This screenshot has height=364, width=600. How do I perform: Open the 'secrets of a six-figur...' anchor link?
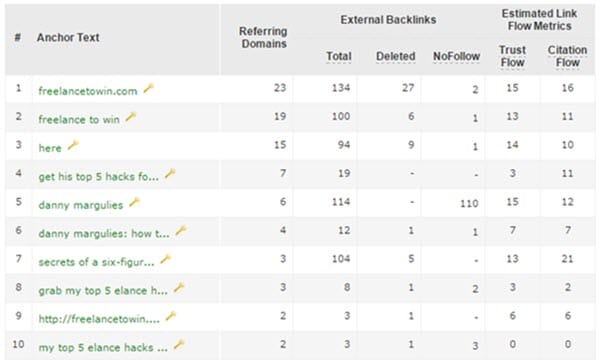(x=96, y=262)
